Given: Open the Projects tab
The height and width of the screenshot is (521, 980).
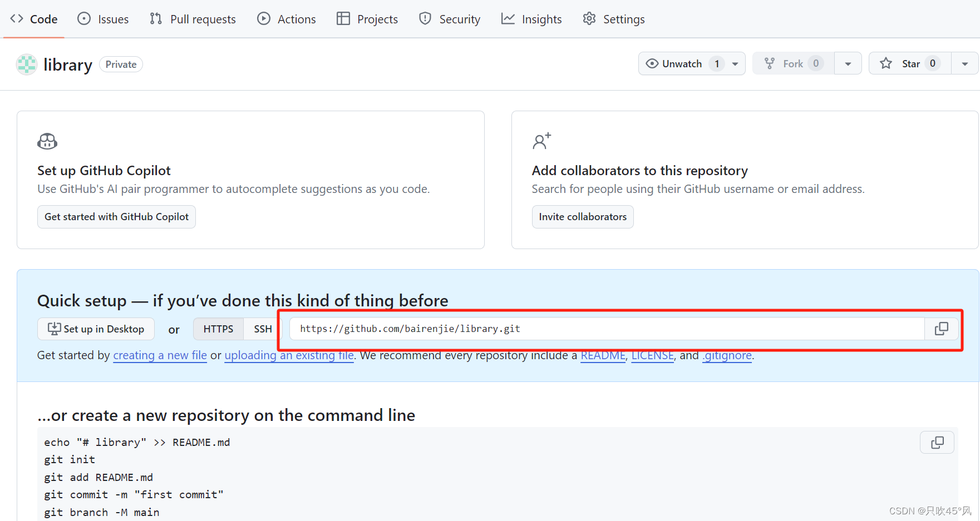Looking at the screenshot, I should point(367,19).
